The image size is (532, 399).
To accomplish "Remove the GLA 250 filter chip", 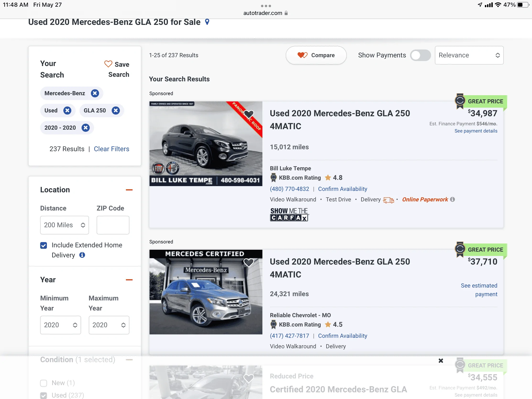I will [x=116, y=110].
